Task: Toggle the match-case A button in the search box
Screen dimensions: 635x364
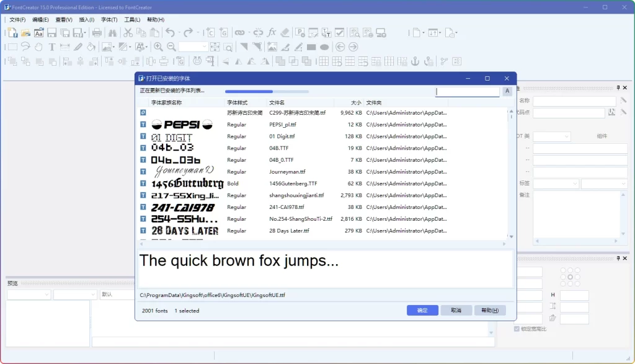Action: (x=507, y=91)
